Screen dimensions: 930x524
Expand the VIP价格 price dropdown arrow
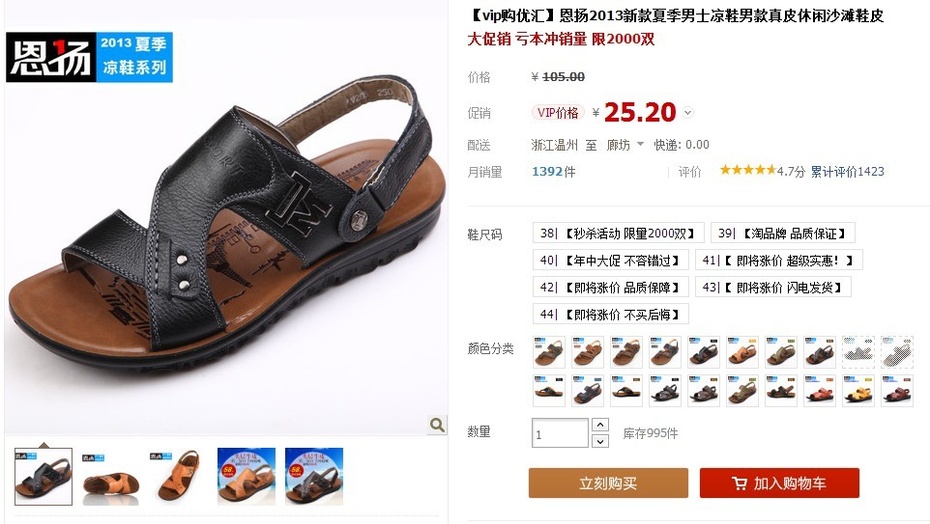tap(687, 112)
